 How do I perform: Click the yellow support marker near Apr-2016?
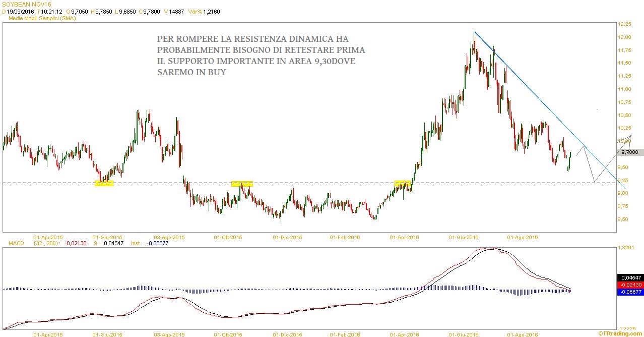[x=403, y=183]
